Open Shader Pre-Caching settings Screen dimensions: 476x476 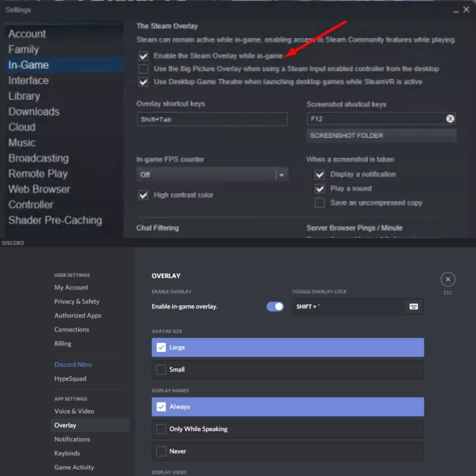[x=55, y=220]
